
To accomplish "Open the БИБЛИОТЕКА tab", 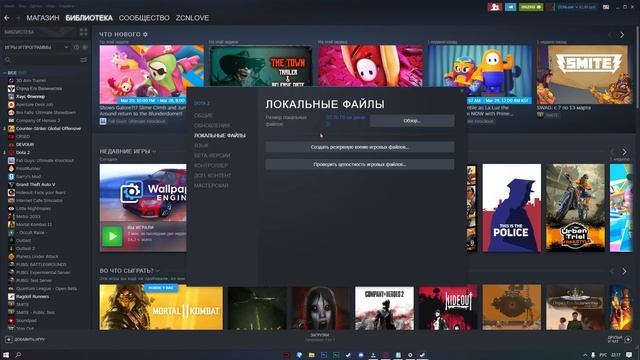I will (x=89, y=18).
